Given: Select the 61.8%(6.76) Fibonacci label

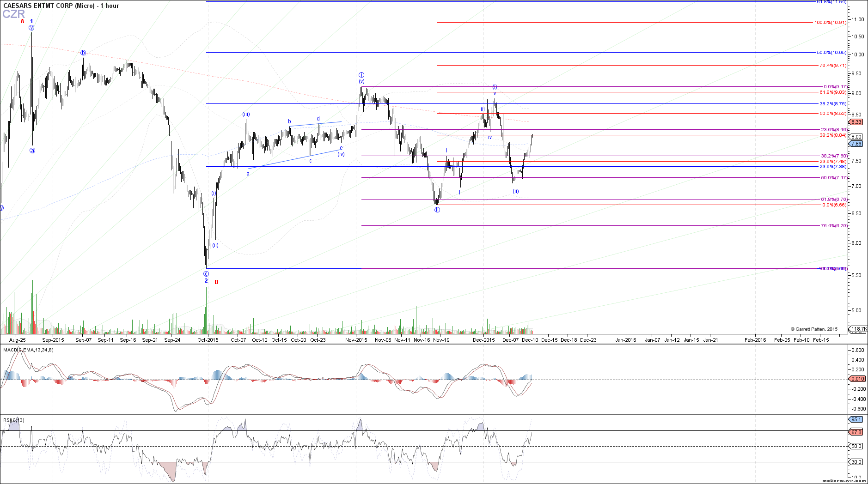Looking at the screenshot, I should click(x=834, y=200).
